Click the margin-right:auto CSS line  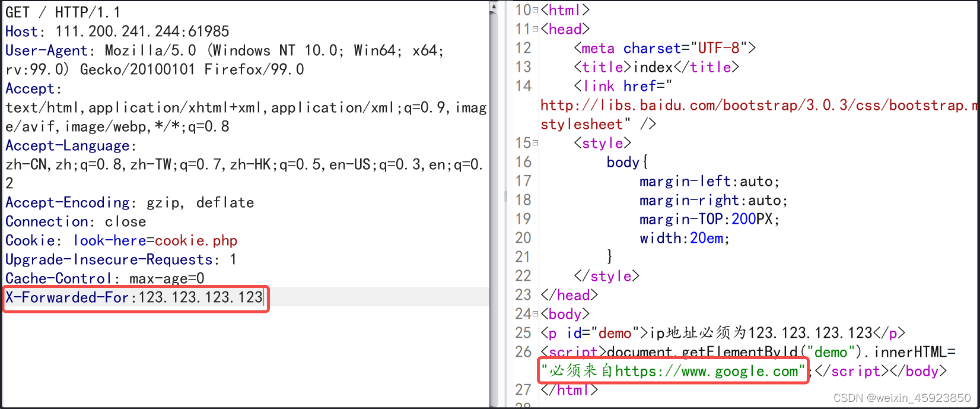714,200
